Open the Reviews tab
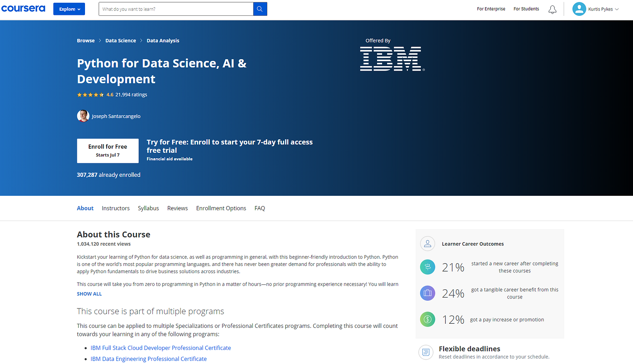This screenshot has width=633, height=364. (177, 208)
